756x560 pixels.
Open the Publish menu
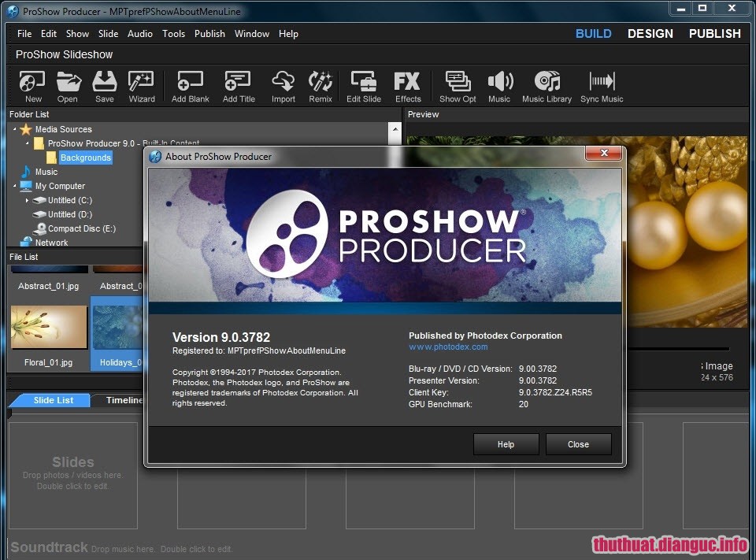click(x=209, y=34)
